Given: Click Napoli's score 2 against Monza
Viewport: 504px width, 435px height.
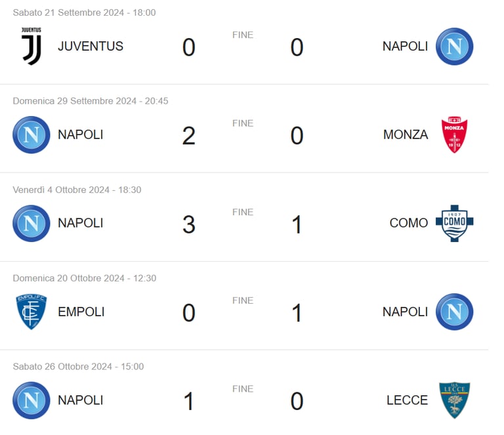Looking at the screenshot, I should tap(189, 136).
